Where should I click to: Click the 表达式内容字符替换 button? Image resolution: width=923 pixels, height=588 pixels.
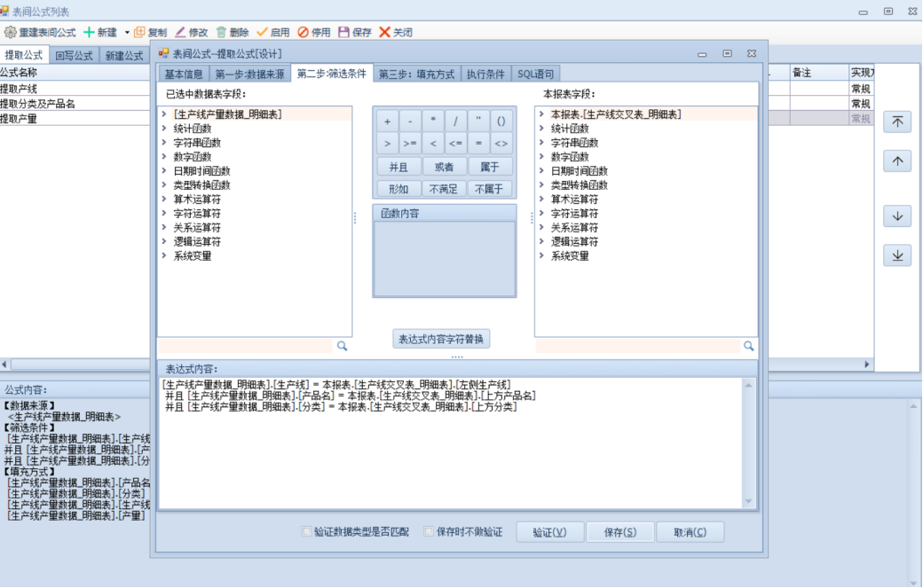click(441, 339)
